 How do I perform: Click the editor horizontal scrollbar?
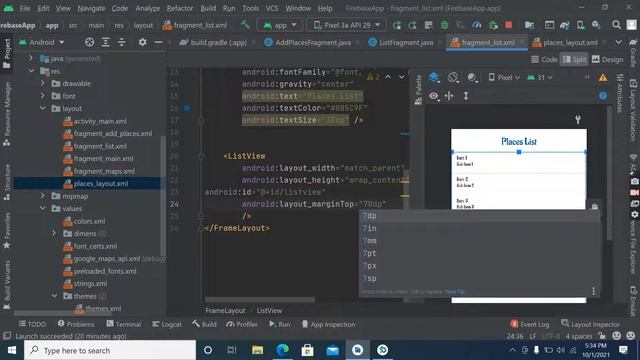point(260,300)
